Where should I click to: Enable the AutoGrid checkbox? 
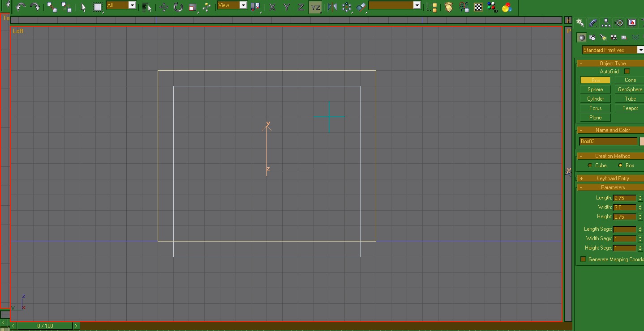pos(627,71)
